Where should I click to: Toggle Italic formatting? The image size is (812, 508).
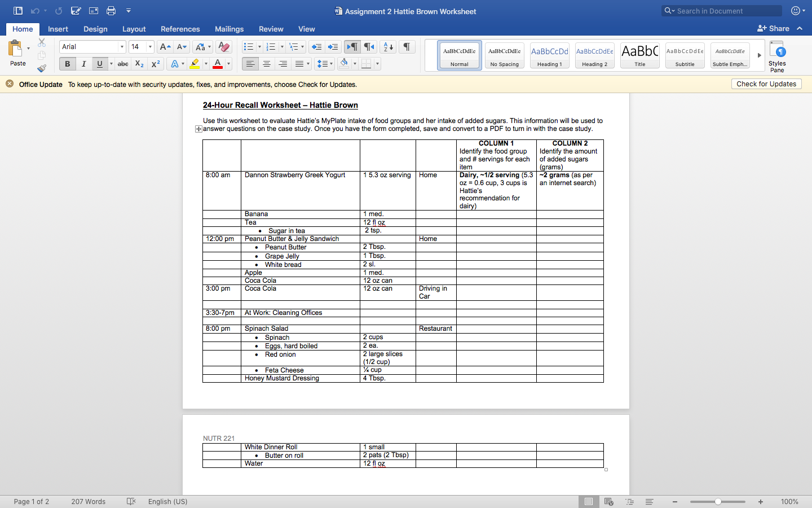(x=83, y=64)
